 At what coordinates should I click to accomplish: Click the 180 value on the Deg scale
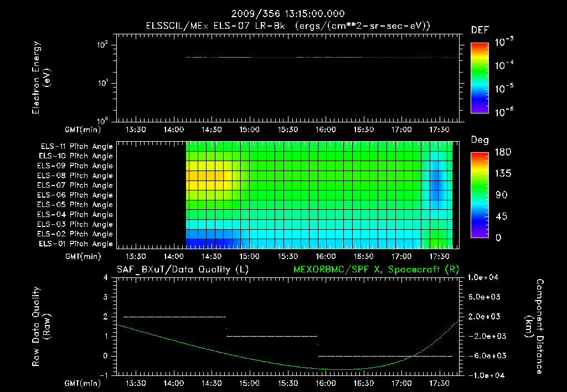pos(503,152)
